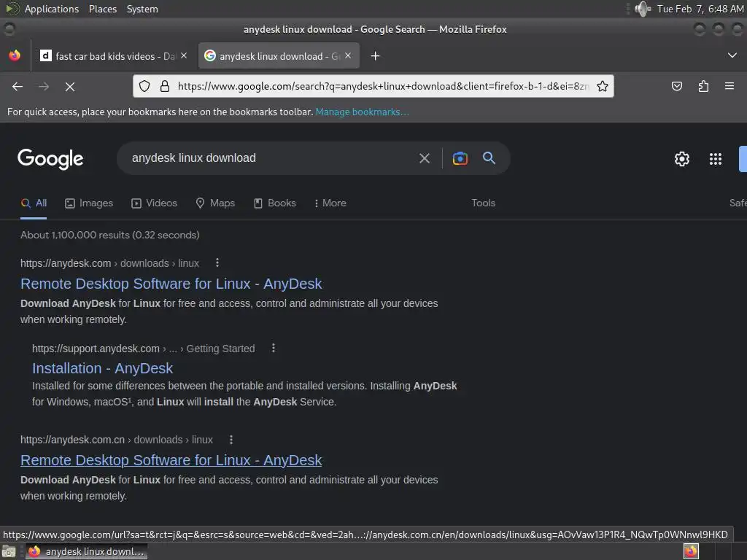
Task: Open the search Tools options
Action: point(483,203)
